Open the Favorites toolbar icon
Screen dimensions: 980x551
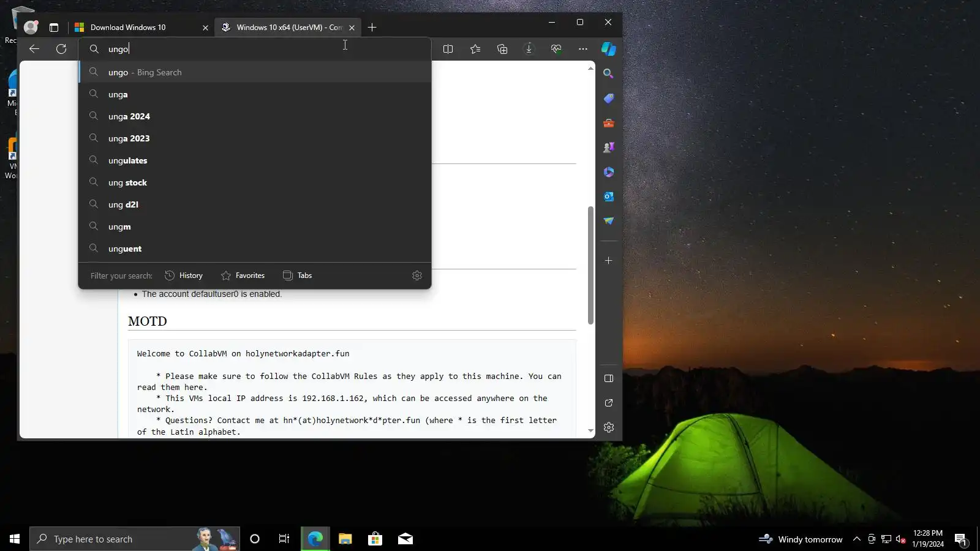(x=475, y=49)
